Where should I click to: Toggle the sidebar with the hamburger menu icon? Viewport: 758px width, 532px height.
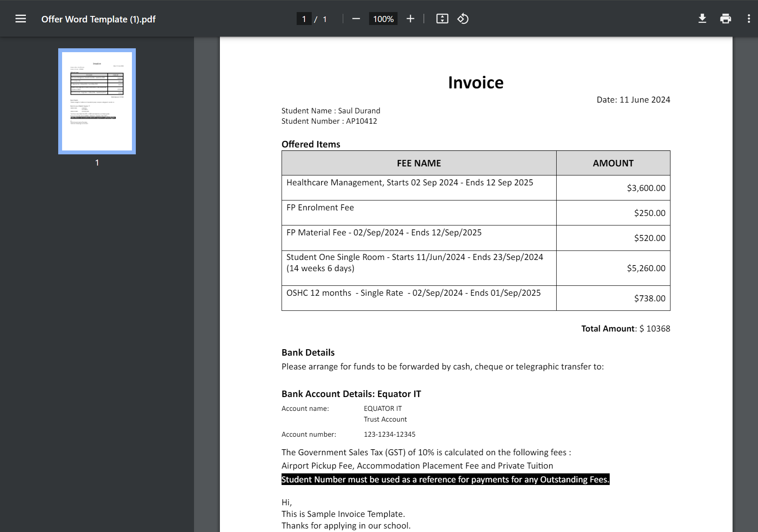(x=21, y=19)
